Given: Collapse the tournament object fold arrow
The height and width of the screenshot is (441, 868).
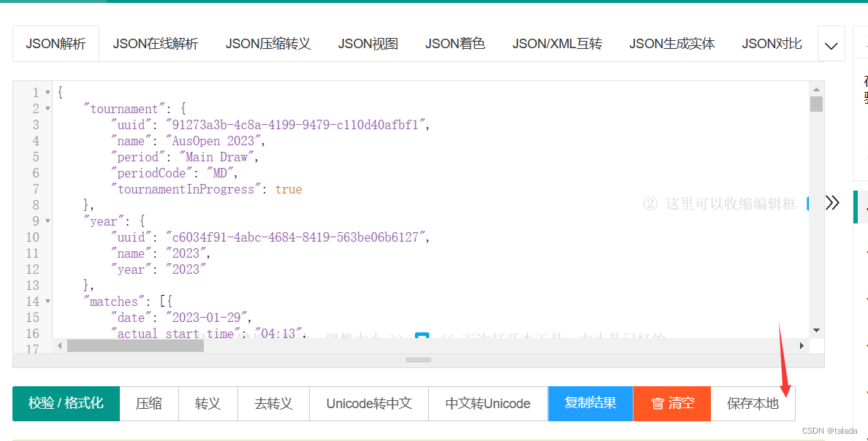Looking at the screenshot, I should pos(47,109).
